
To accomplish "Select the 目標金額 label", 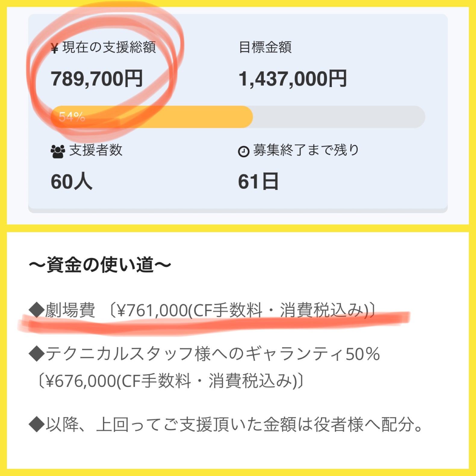I will point(265,47).
